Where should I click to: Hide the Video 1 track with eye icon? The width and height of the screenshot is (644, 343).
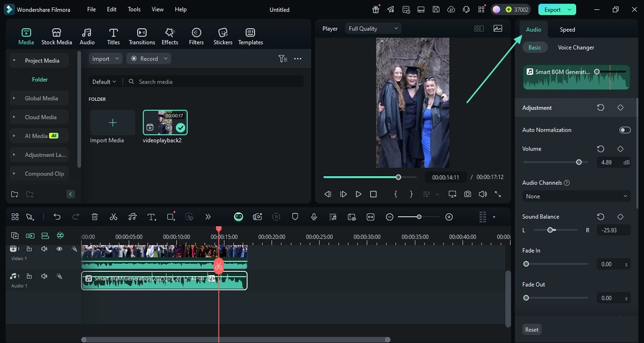(x=59, y=249)
